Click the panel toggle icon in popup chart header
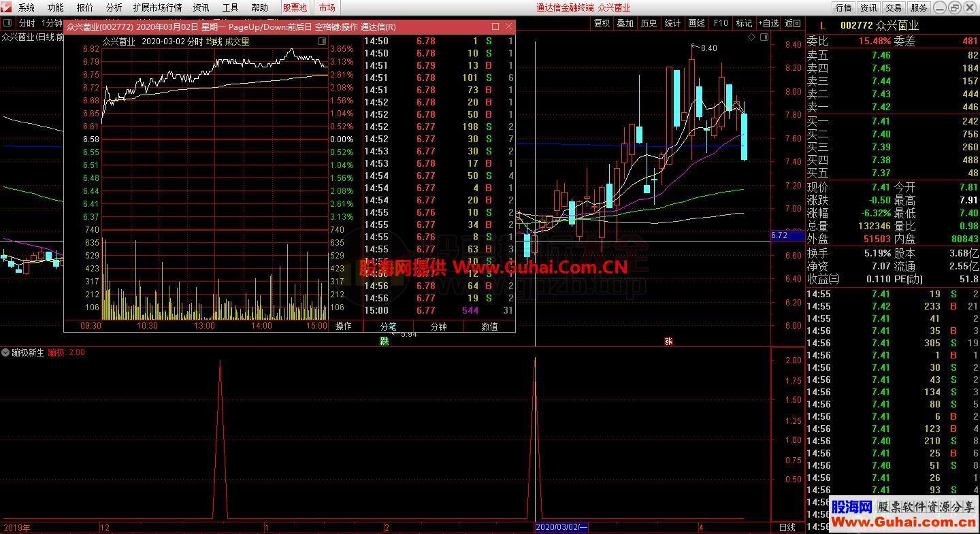The height and width of the screenshot is (534, 980). [322, 41]
